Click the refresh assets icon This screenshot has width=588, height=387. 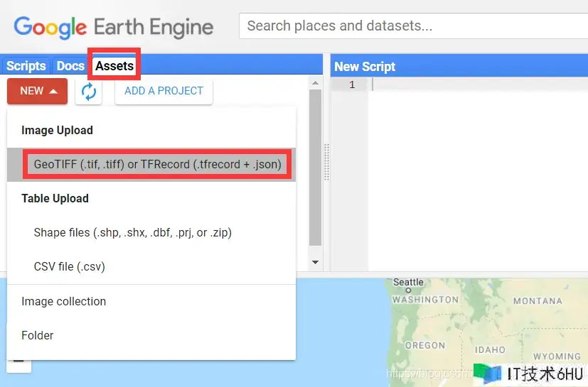(88, 92)
